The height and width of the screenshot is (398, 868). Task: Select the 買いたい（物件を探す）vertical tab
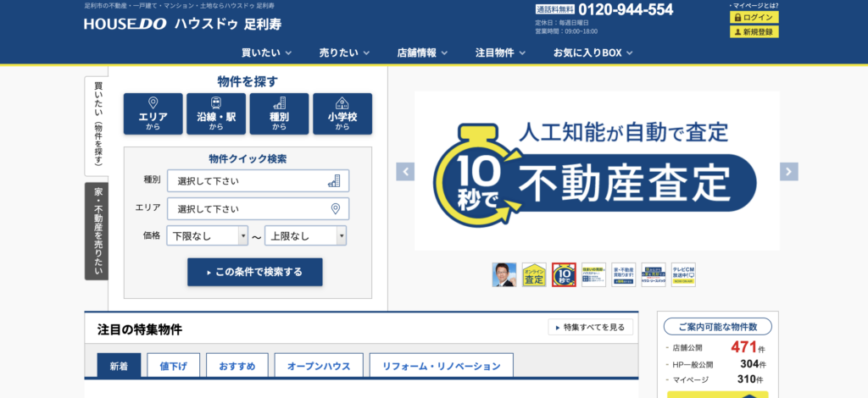click(97, 126)
